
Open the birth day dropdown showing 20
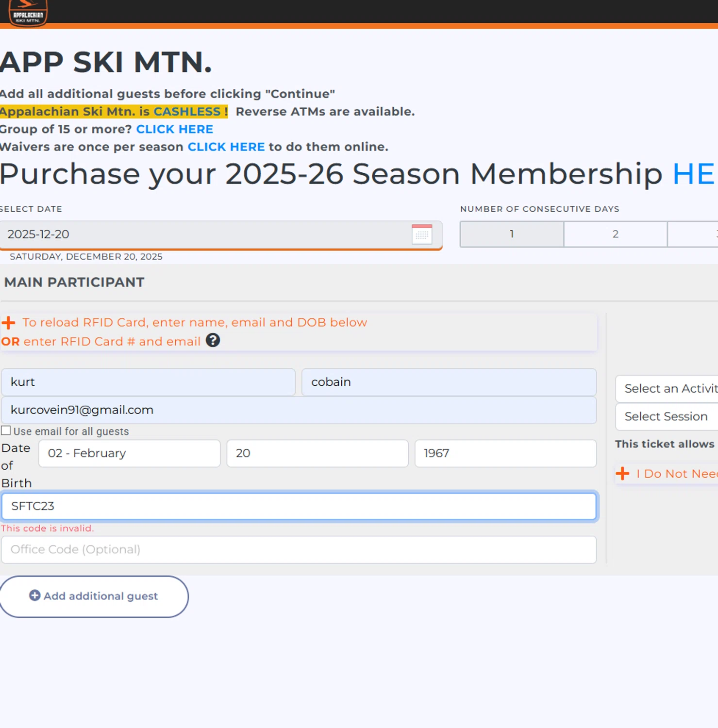[x=317, y=453]
